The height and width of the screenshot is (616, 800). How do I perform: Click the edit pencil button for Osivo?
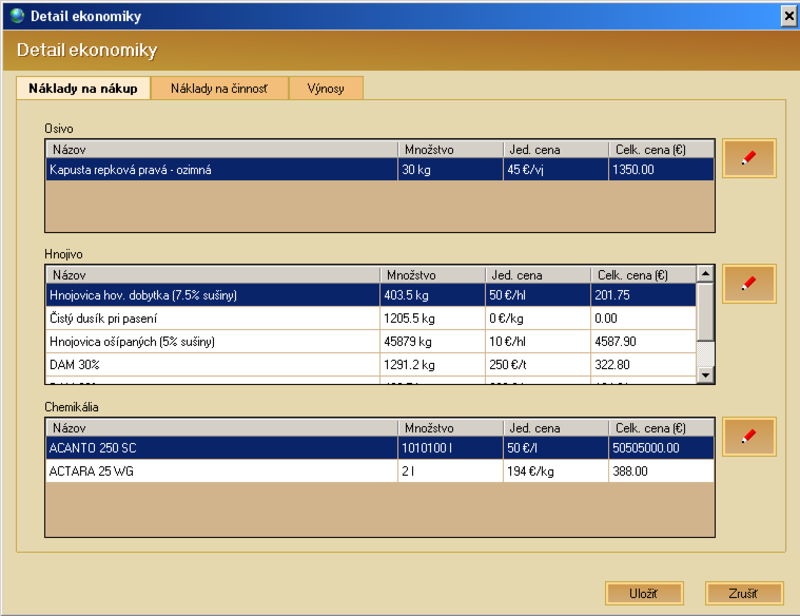749,158
